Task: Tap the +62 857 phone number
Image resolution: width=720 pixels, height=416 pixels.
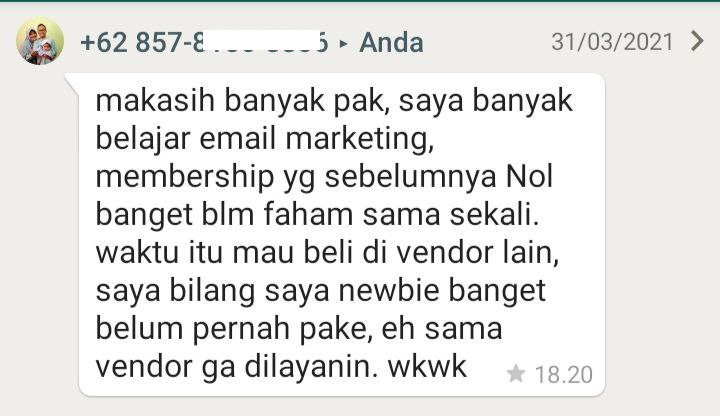Action: pyautogui.click(x=204, y=42)
